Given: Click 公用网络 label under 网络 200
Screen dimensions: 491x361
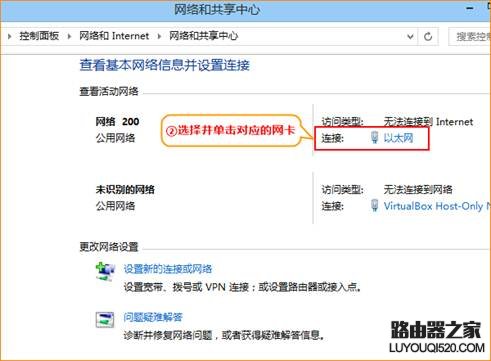Looking at the screenshot, I should coord(115,138).
